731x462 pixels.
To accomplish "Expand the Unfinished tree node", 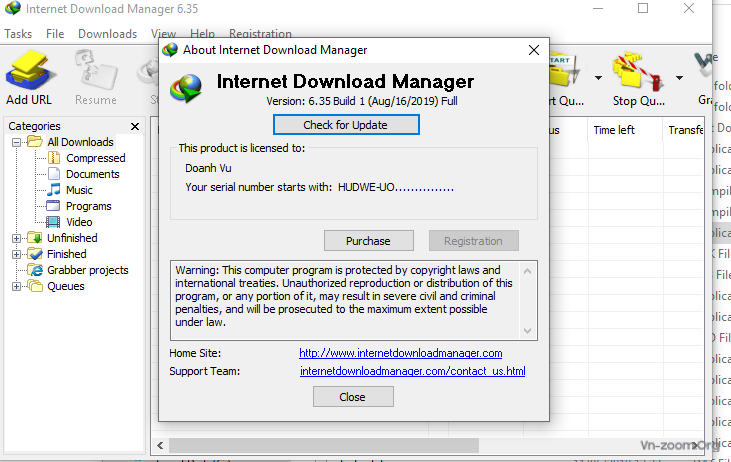I will pyautogui.click(x=17, y=238).
